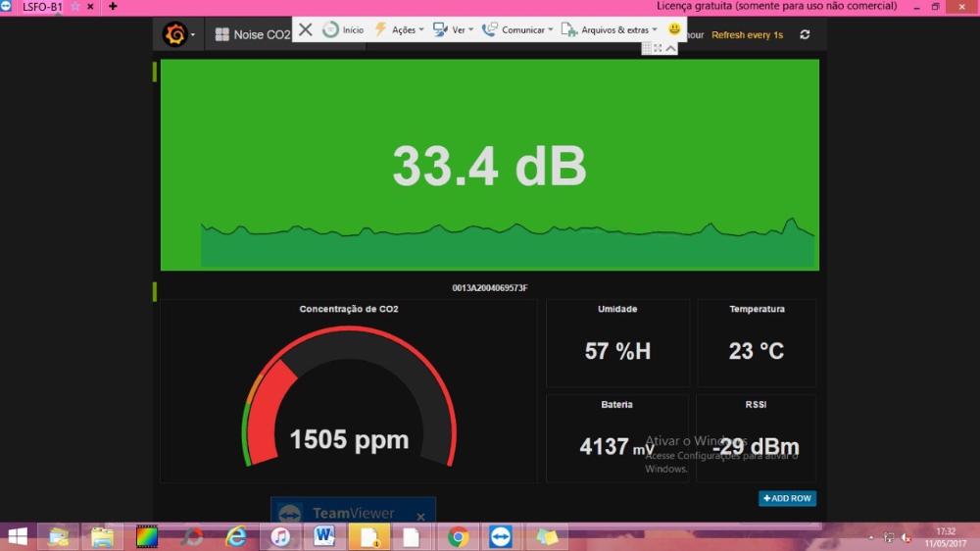The image size is (980, 551).
Task: Open Internet Explorer from the taskbar
Action: pos(236,536)
